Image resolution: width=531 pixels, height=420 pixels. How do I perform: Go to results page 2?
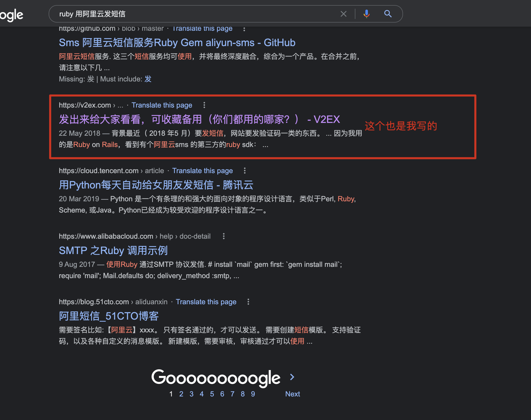point(181,394)
